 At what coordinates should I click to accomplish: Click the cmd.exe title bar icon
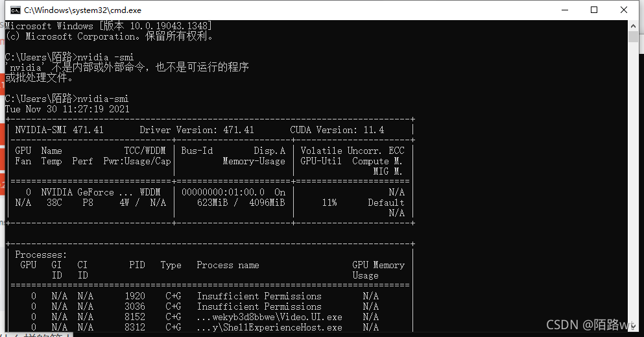pos(15,10)
